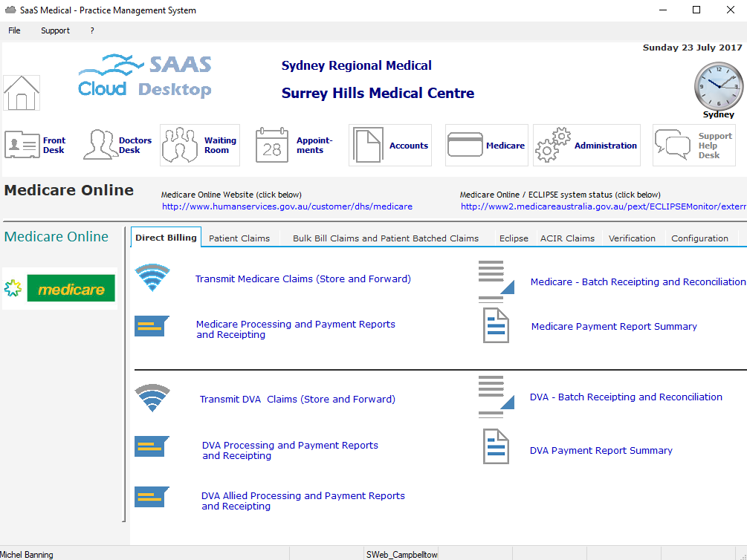The height and width of the screenshot is (560, 747).
Task: Switch to the Verification tab
Action: 632,238
